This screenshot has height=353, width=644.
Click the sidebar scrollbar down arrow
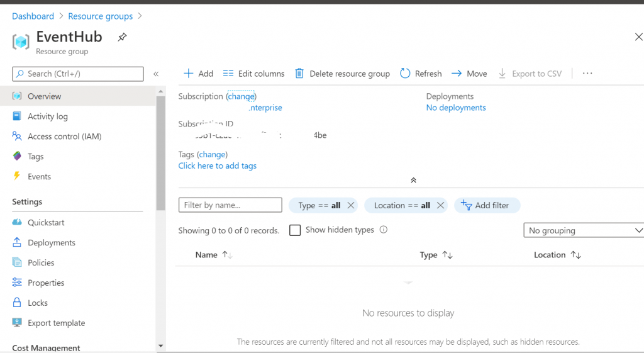click(160, 346)
